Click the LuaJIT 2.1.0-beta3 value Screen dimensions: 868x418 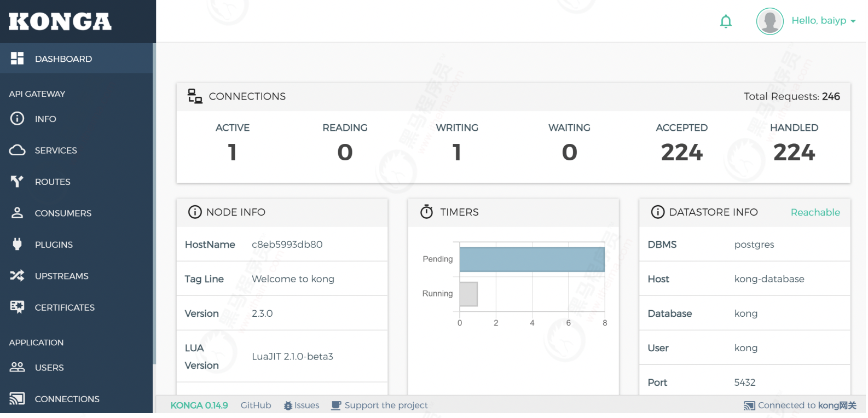pos(292,357)
